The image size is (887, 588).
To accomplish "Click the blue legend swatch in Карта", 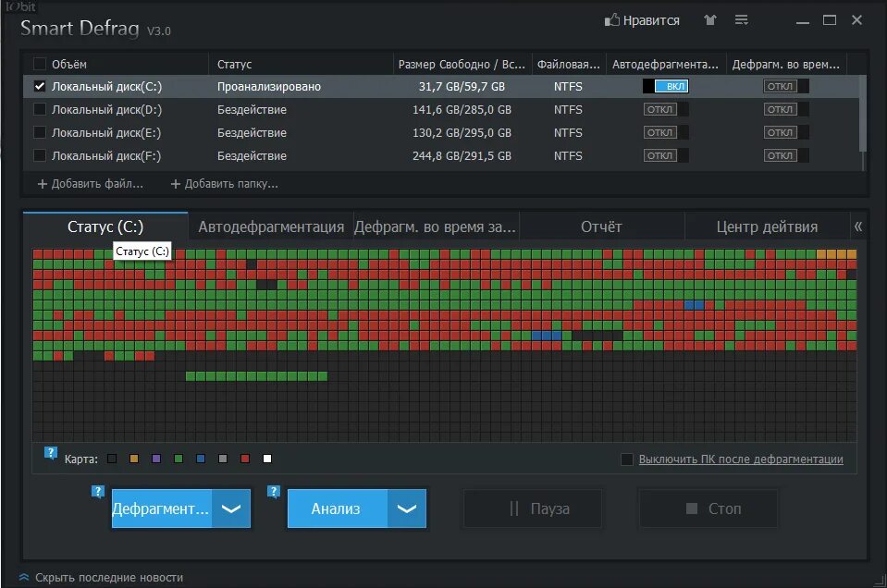I will coord(201,459).
